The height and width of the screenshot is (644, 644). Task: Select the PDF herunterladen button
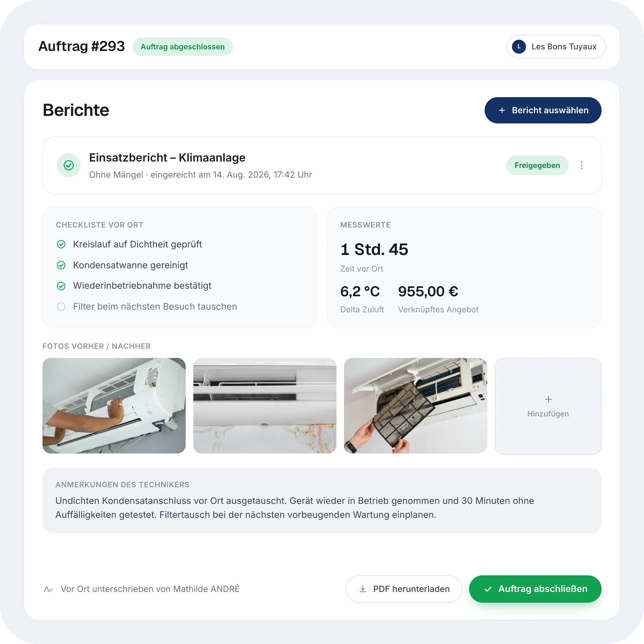404,589
